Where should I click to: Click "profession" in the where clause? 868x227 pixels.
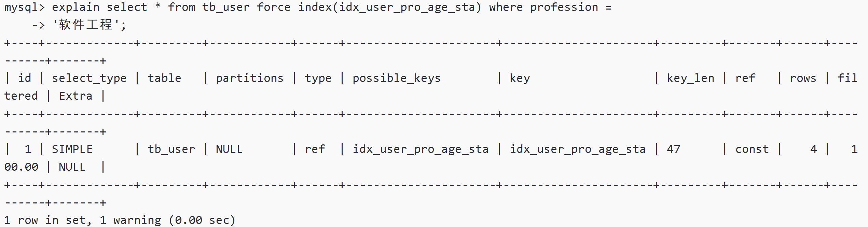[x=564, y=7]
